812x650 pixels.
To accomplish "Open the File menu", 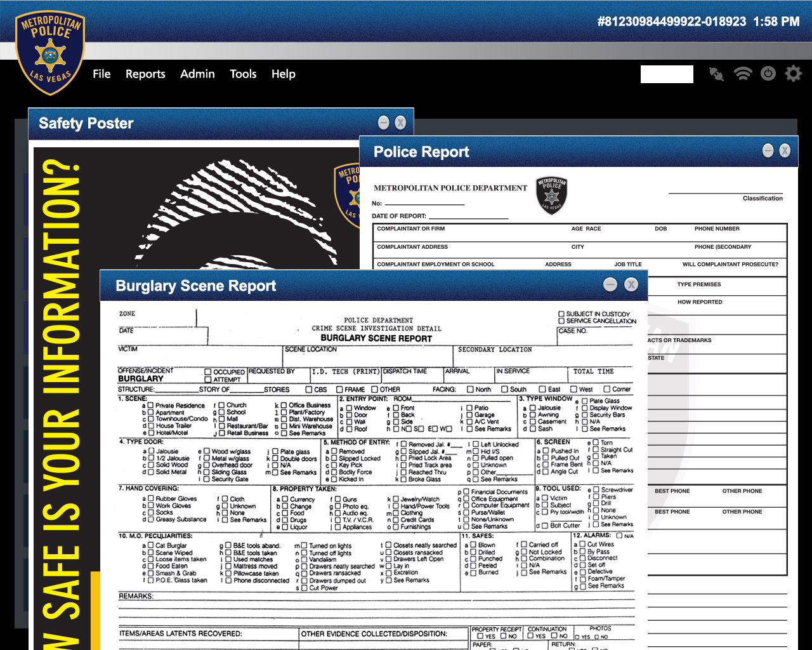I will (x=101, y=74).
